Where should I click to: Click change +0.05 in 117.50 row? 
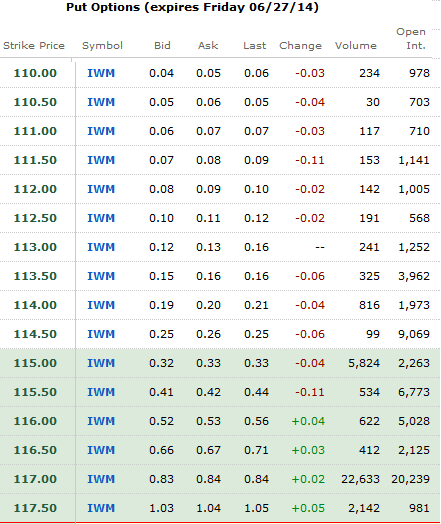[308, 508]
